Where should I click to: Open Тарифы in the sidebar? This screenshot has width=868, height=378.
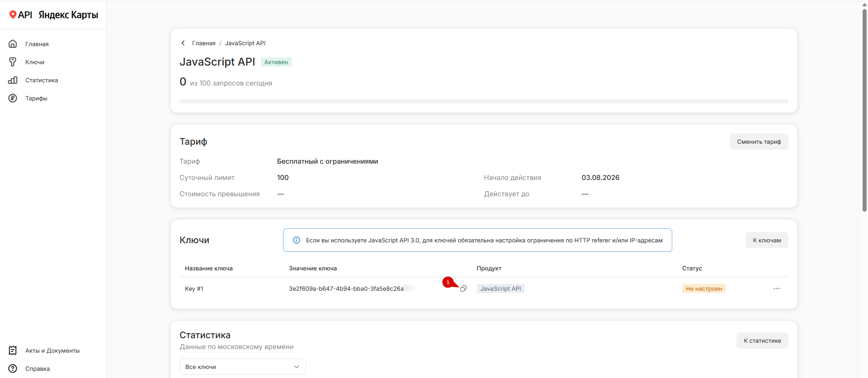coord(36,98)
